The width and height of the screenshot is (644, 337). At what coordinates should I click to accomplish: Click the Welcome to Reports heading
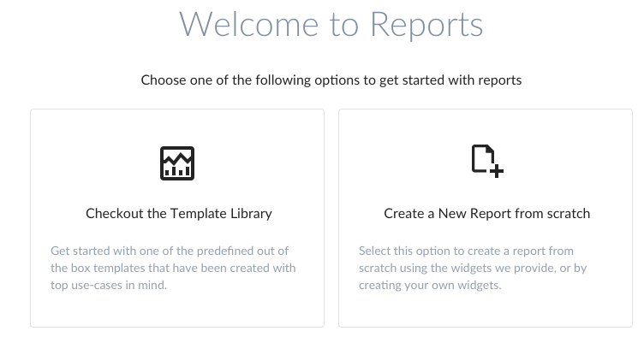click(x=331, y=25)
